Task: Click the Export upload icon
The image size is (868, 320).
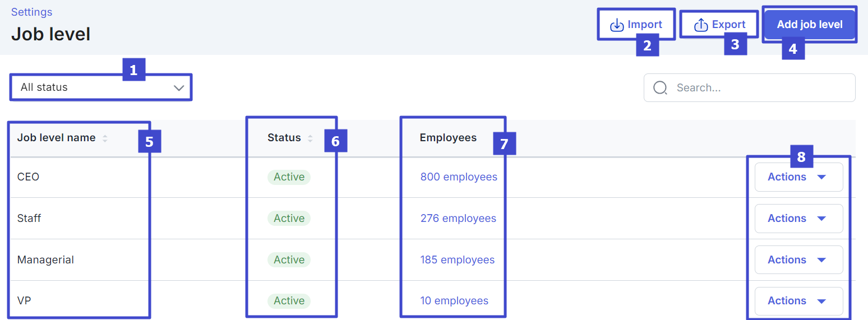Action: tap(701, 25)
